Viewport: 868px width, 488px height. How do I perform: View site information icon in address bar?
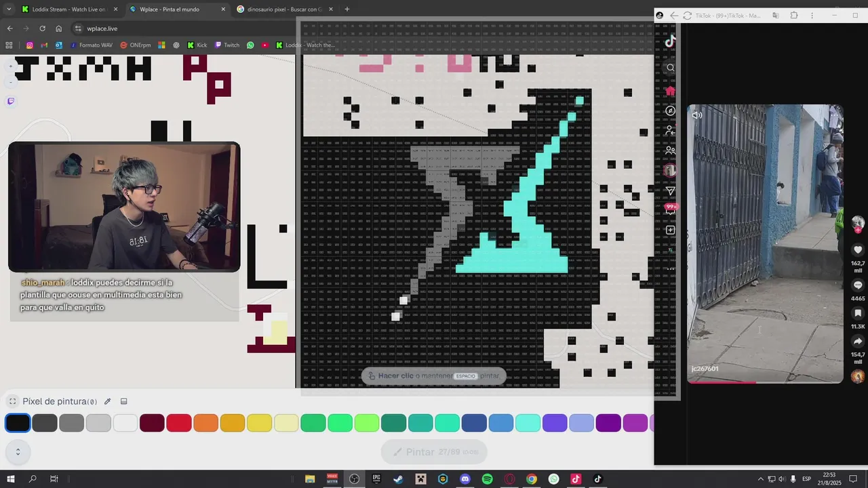click(79, 28)
